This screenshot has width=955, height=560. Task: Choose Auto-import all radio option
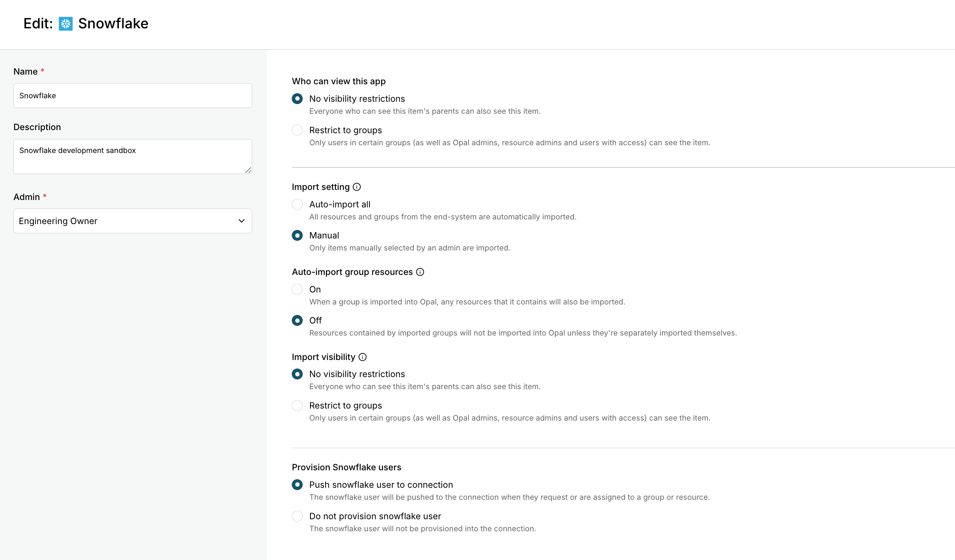[x=297, y=204]
